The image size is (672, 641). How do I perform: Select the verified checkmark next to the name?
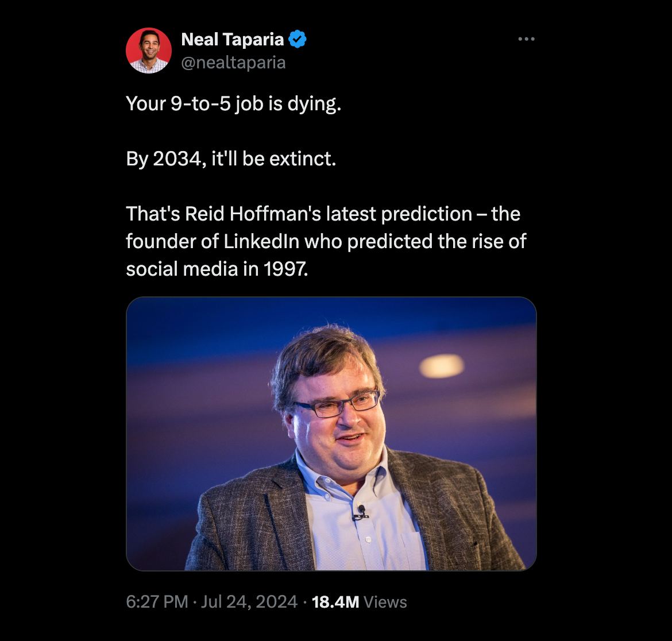coord(297,39)
